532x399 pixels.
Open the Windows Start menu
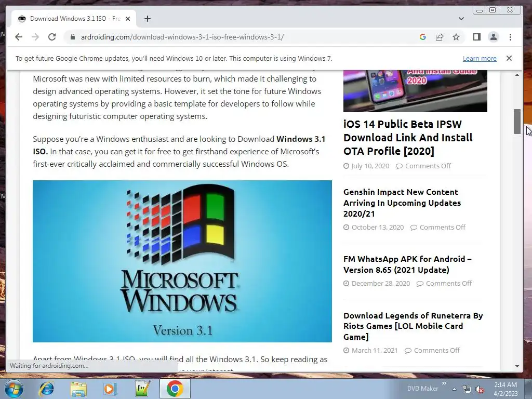pyautogui.click(x=14, y=389)
